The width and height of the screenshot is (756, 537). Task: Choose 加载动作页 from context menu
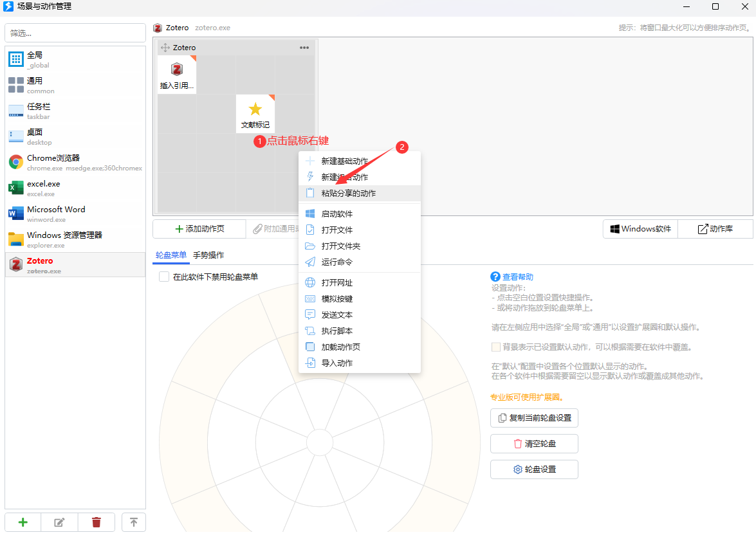pyautogui.click(x=360, y=347)
